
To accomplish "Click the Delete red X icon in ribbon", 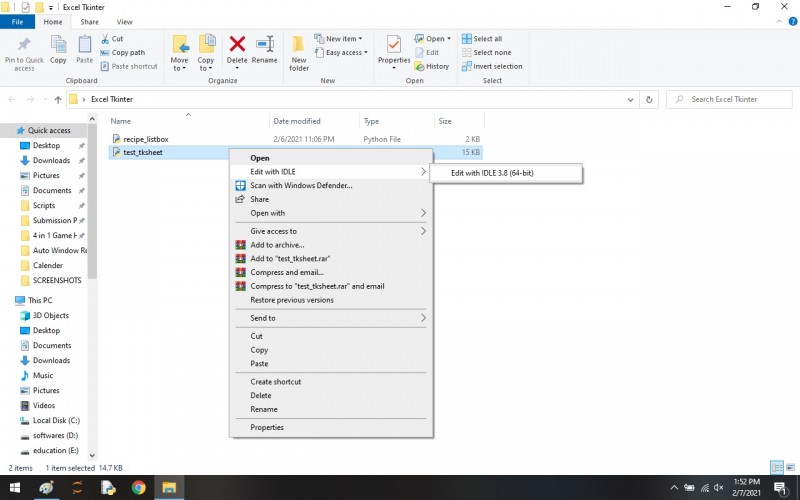I will (237, 44).
